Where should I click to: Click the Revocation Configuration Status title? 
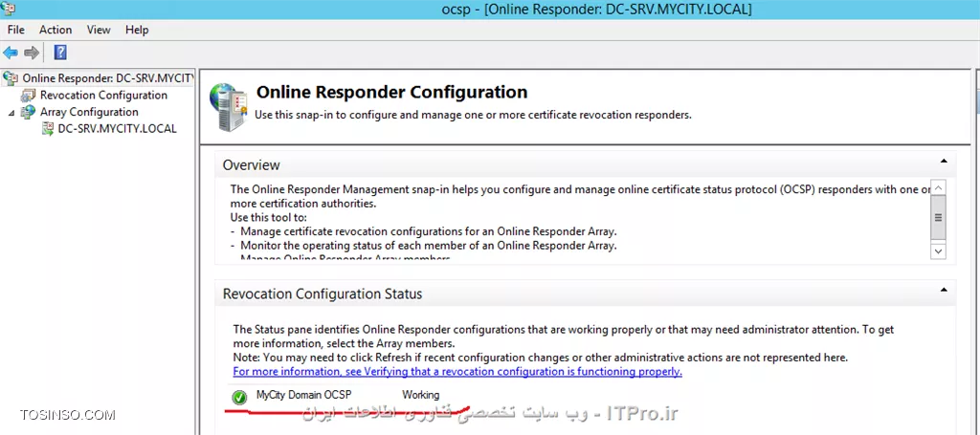[323, 294]
